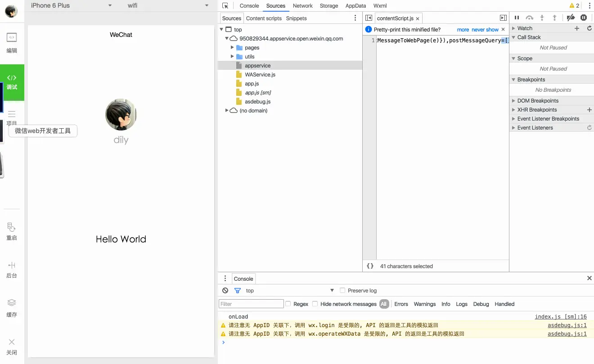Image resolution: width=594 pixels, height=364 pixels.
Task: Open the iPhone 6 Plus device dropdown
Action: 72,5
